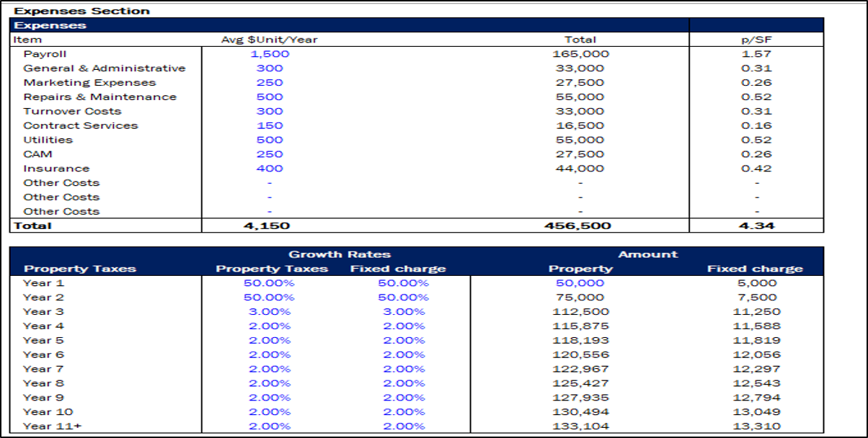Select Year 5 Property amount 118,193
Viewport: 868px width, 438px height.
(580, 341)
